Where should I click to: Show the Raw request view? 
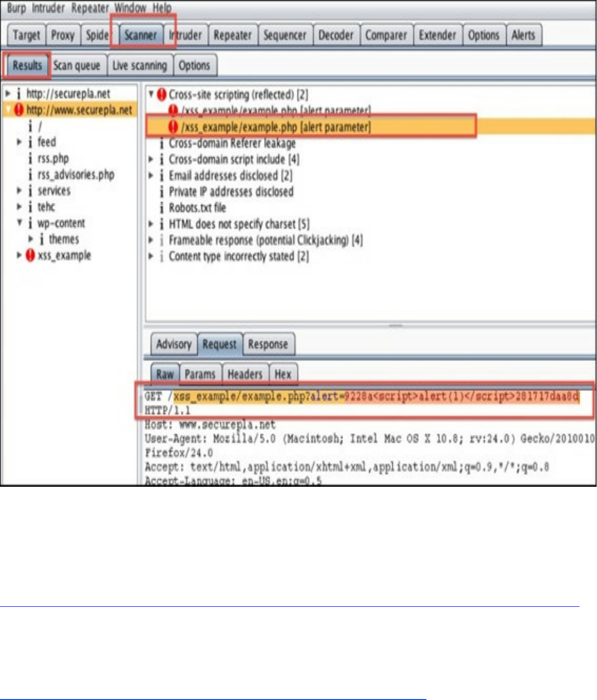[165, 374]
